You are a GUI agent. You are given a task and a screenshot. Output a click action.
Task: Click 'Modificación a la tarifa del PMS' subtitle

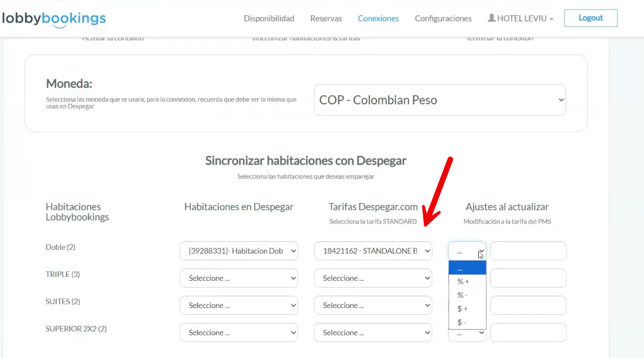(507, 222)
